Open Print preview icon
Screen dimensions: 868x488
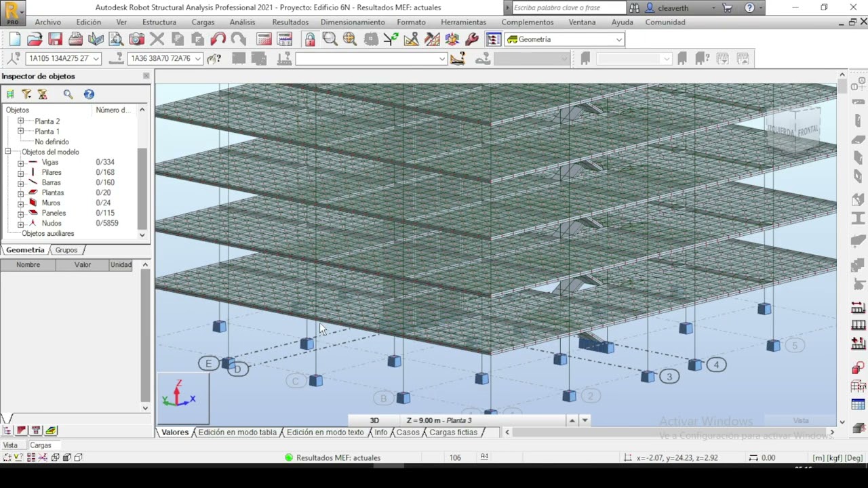click(x=116, y=39)
